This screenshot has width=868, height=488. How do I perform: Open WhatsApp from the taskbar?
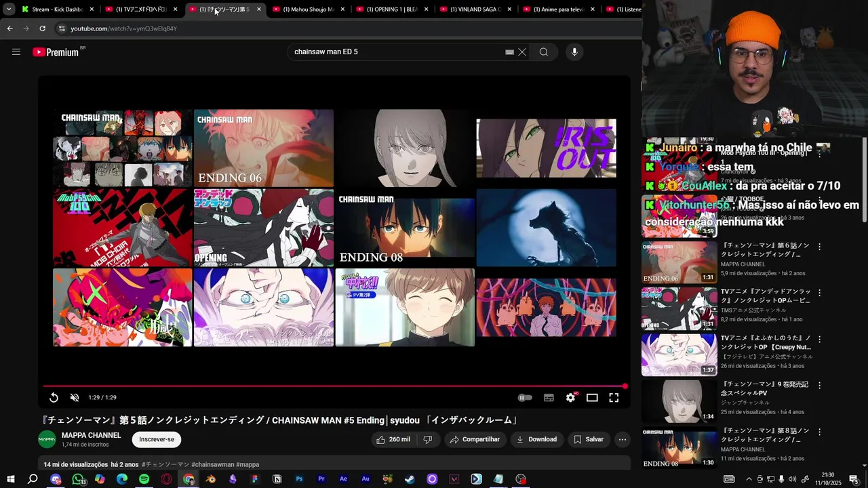click(x=78, y=479)
